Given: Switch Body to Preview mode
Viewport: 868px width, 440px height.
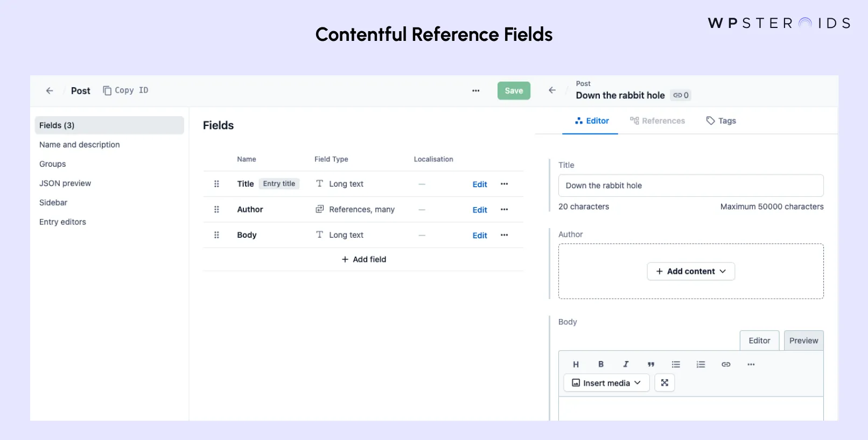Looking at the screenshot, I should [x=803, y=340].
